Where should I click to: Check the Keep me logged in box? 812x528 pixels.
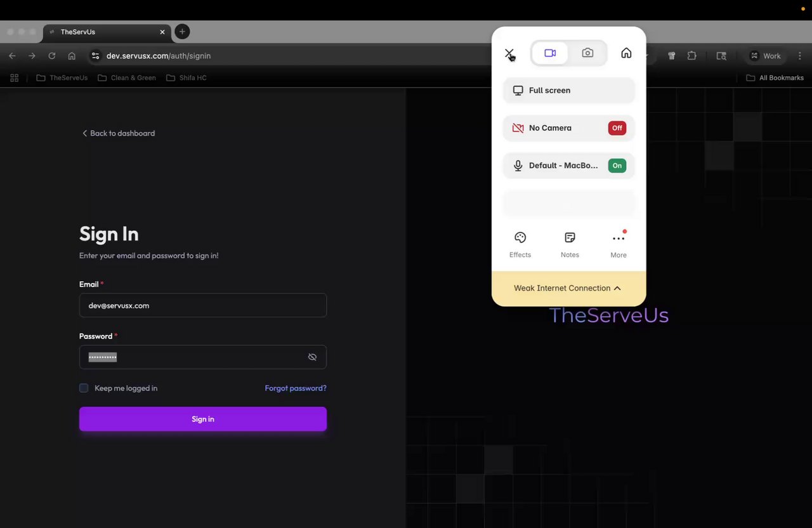pyautogui.click(x=84, y=388)
